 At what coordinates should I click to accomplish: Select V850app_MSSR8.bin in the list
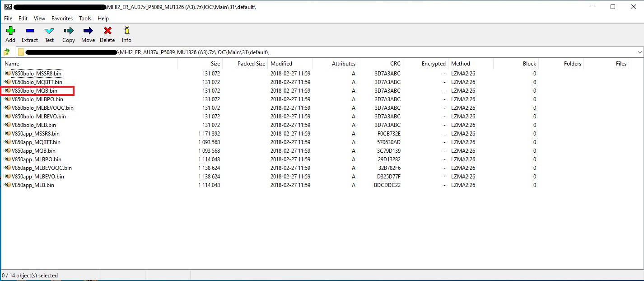[35, 134]
